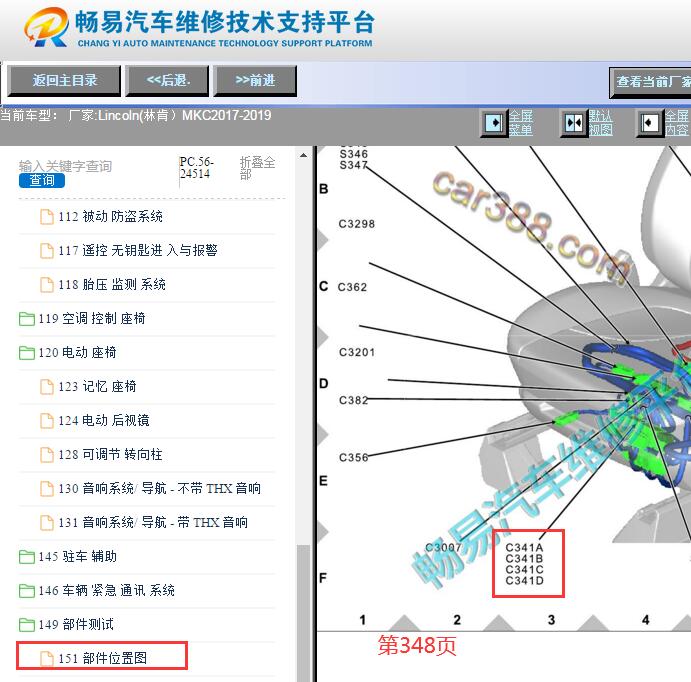691x682 pixels.
Task: Open 124 电动后视镜 entry
Action: click(x=104, y=421)
